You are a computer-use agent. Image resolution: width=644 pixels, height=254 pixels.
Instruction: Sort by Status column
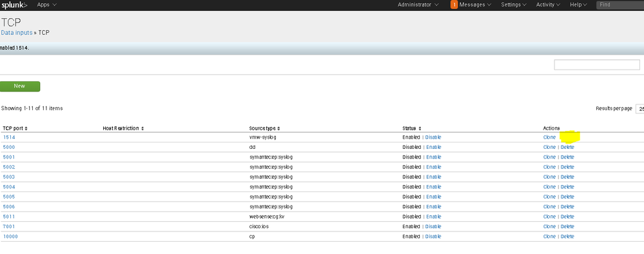(x=411, y=128)
